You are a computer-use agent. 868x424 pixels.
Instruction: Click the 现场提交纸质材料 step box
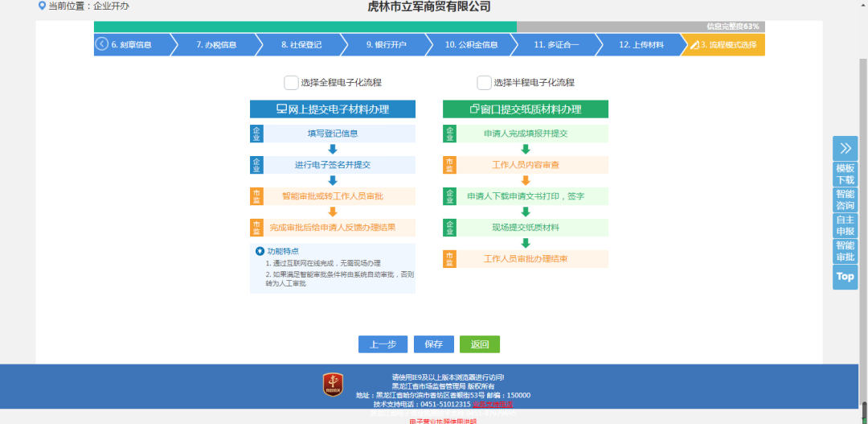pyautogui.click(x=526, y=227)
